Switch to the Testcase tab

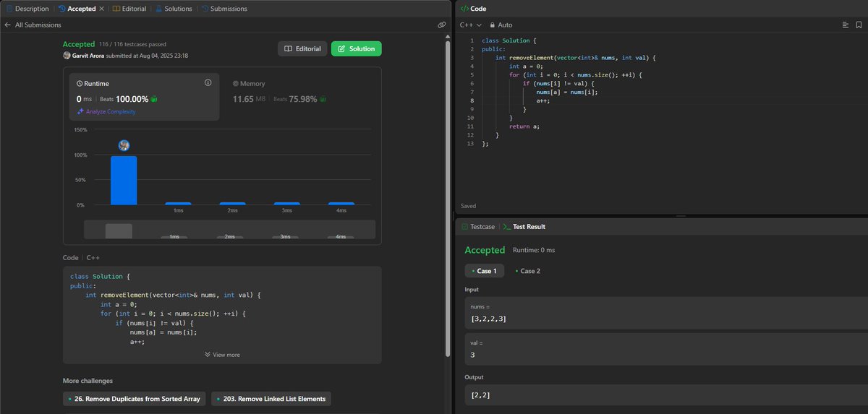click(x=477, y=227)
